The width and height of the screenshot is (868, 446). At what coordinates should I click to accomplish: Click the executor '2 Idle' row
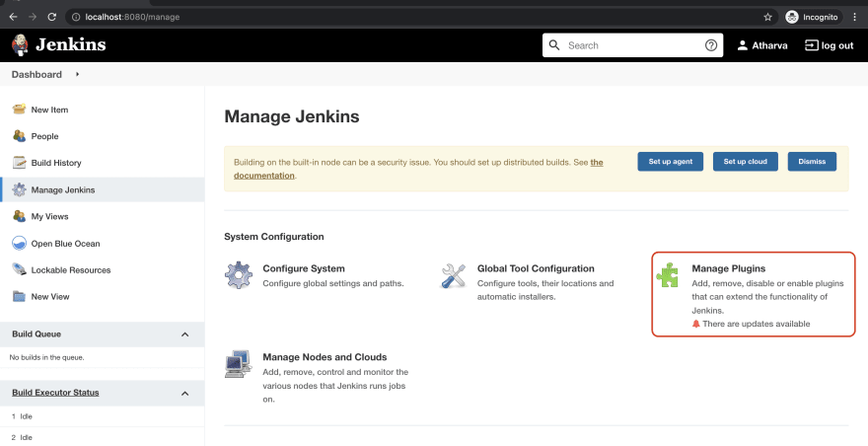tap(102, 438)
